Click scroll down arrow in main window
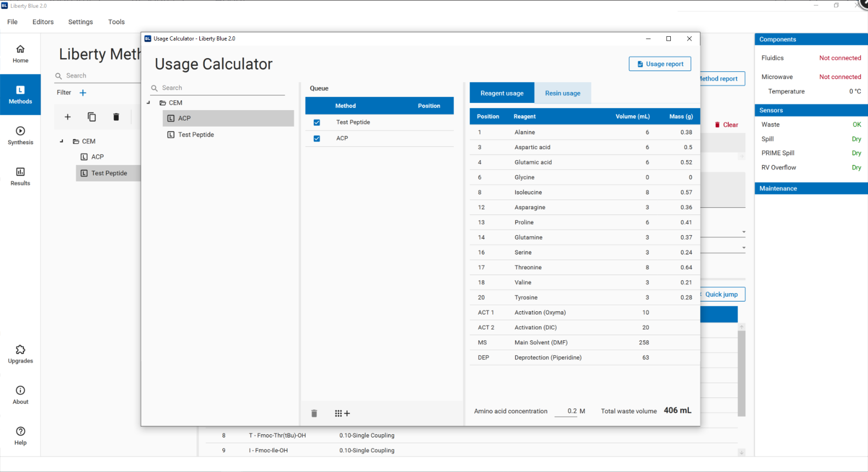Image resolution: width=868 pixels, height=472 pixels. [741, 452]
